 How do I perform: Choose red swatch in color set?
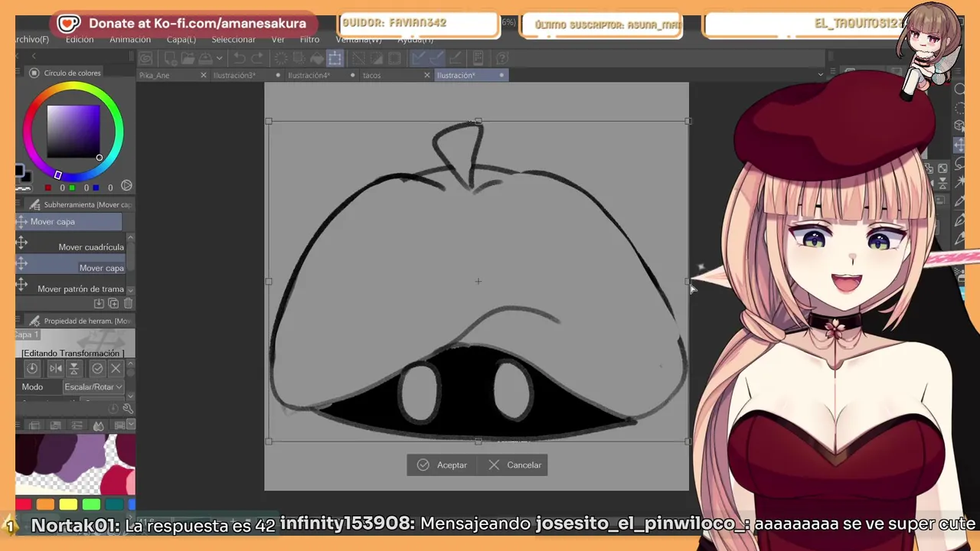click(23, 504)
